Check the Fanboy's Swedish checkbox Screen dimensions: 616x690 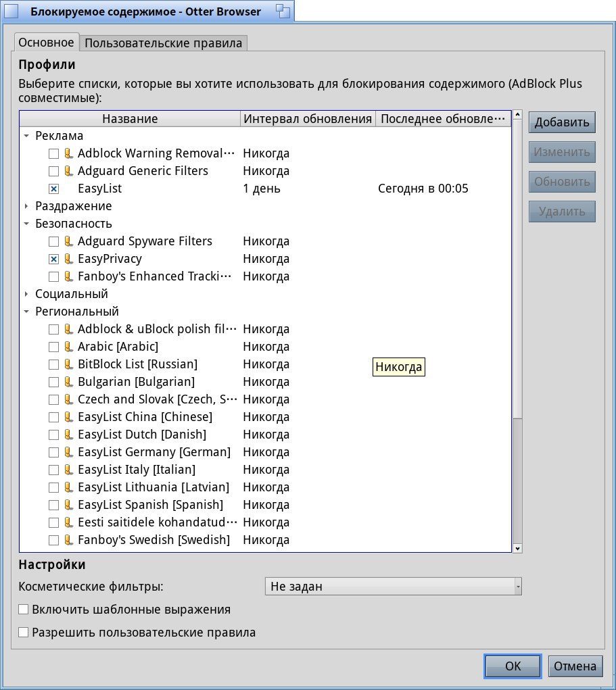pos(53,541)
